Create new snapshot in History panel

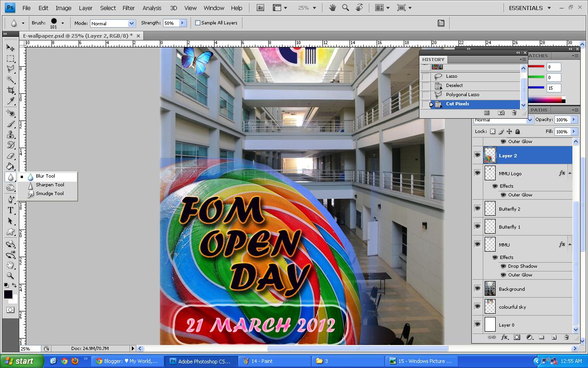click(x=501, y=113)
